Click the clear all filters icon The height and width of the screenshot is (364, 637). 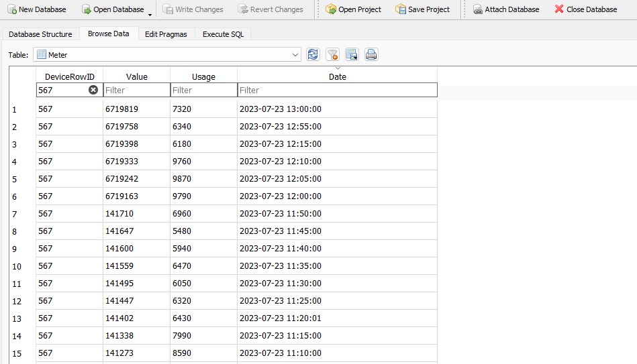click(332, 54)
